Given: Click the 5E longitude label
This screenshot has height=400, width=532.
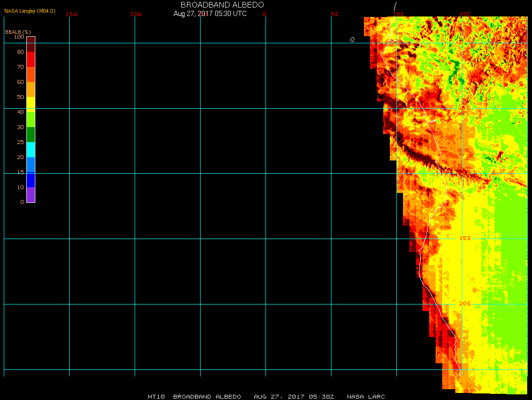Looking at the screenshot, I should [335, 14].
